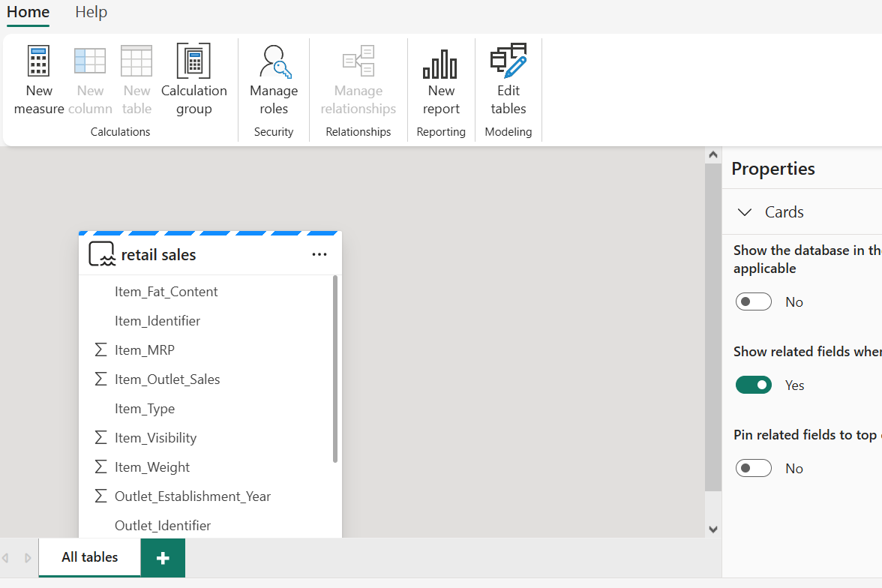
Task: Click the sigma icon next to Item_Outlet_Sales
Action: 100,379
